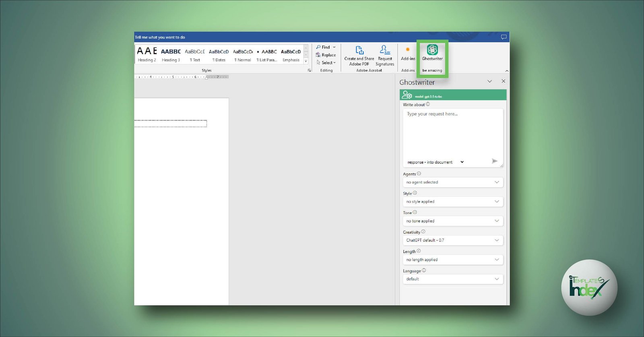Open the Find dropdown arrow
644x337 pixels.
coord(334,47)
